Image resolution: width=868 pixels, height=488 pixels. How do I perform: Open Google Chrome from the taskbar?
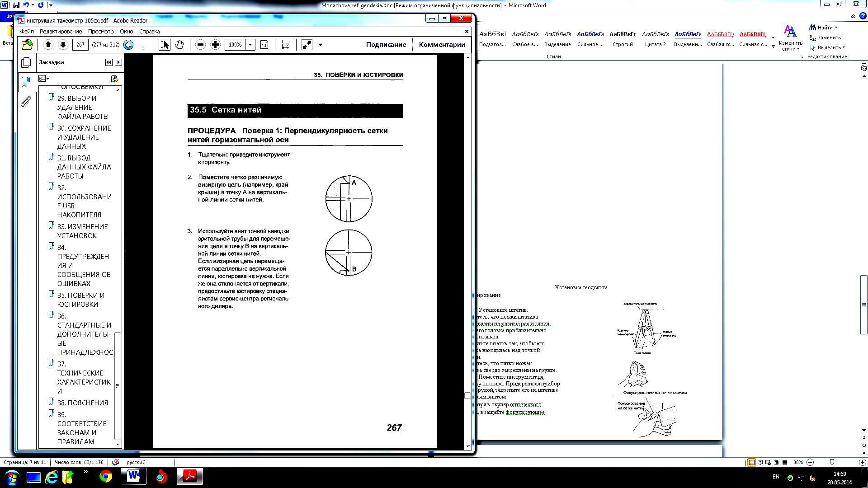click(106, 477)
